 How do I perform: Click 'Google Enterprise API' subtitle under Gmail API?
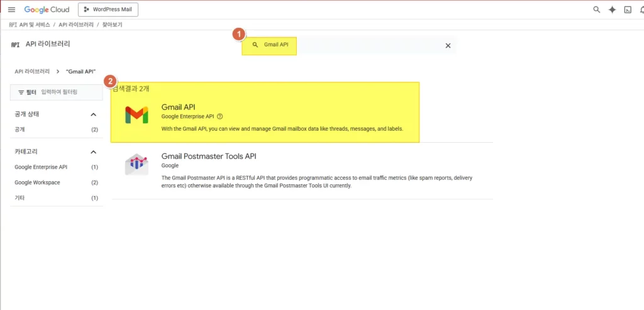point(187,116)
